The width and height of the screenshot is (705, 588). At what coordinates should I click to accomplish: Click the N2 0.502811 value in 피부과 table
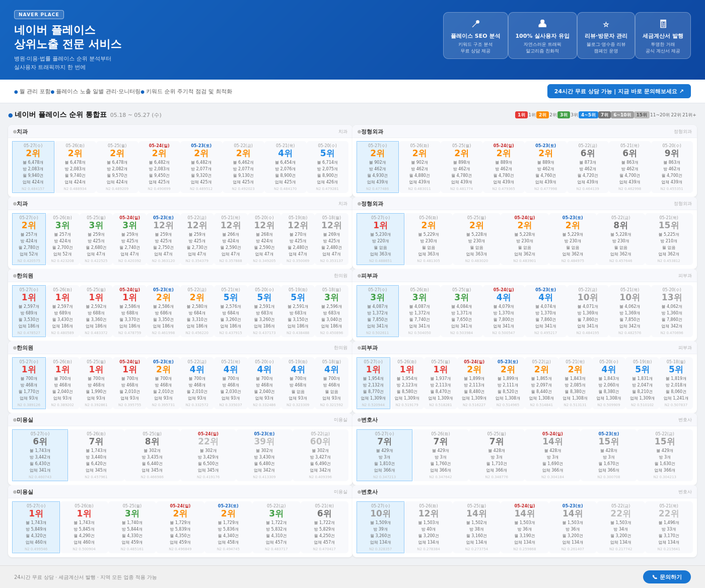pos(377,333)
